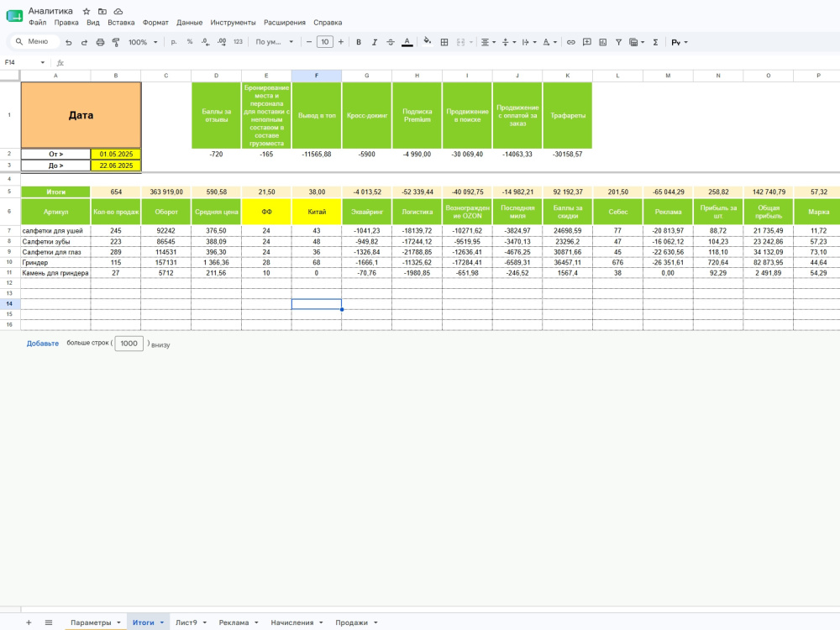
Task: Toggle bold formatting
Action: 359,42
